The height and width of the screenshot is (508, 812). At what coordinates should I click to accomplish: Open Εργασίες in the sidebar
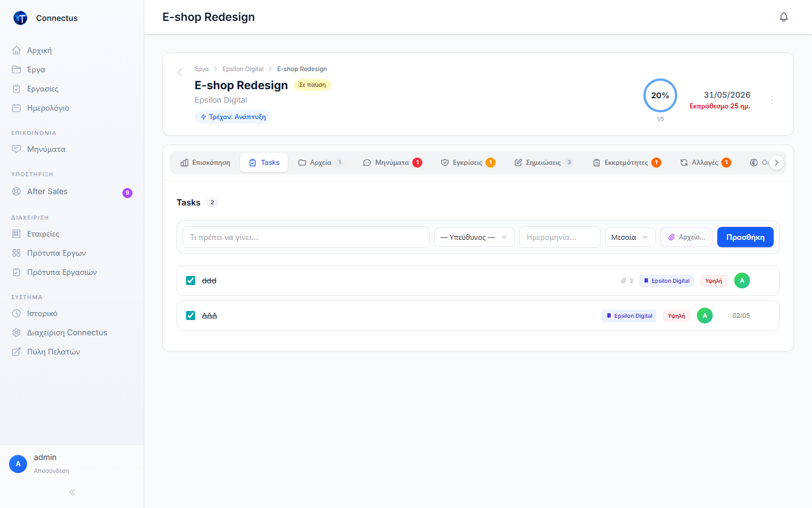[72, 89]
